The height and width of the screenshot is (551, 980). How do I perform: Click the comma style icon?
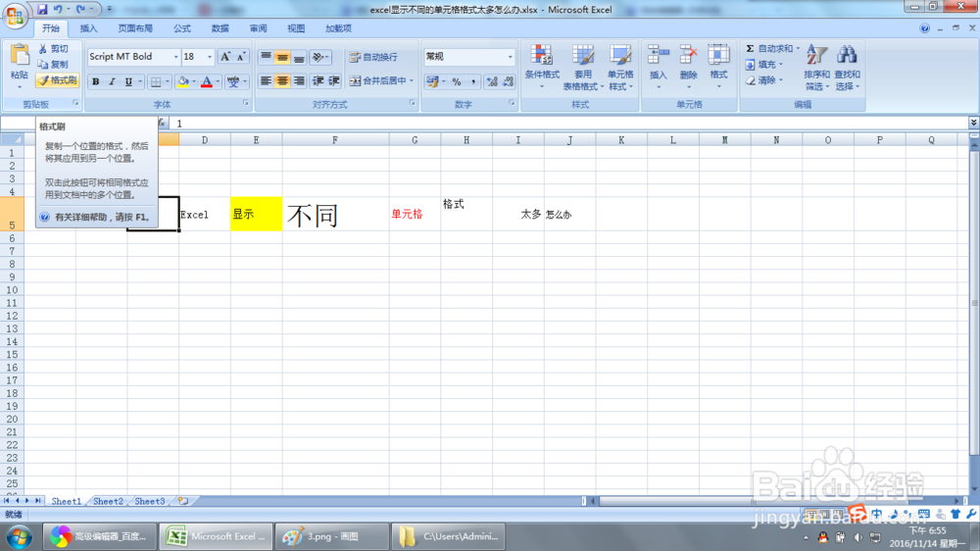(473, 81)
